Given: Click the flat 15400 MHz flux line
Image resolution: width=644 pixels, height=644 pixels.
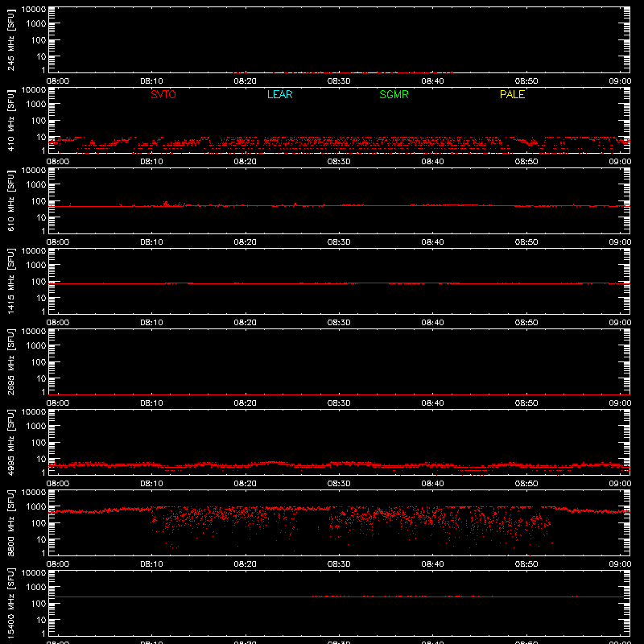Looking at the screenshot, I should 339,597.
